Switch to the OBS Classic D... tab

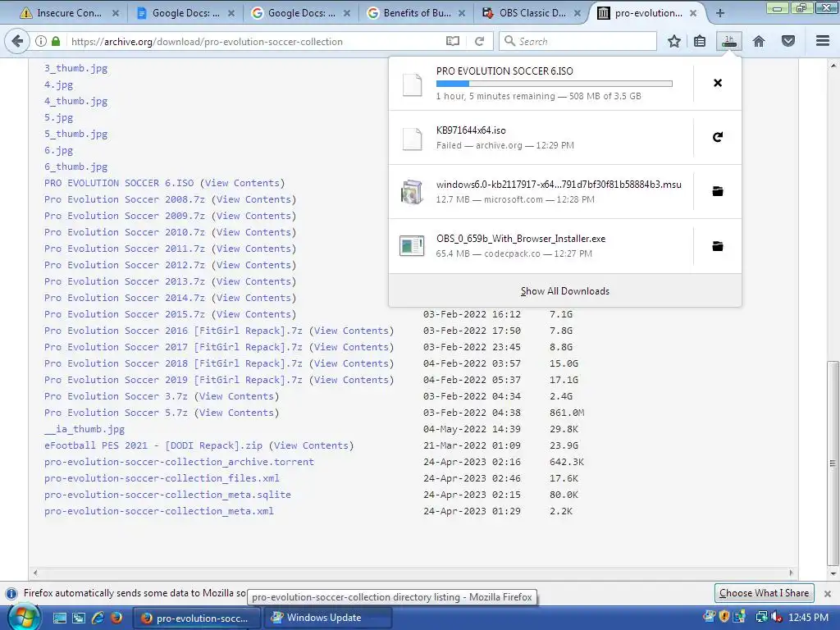531,13
